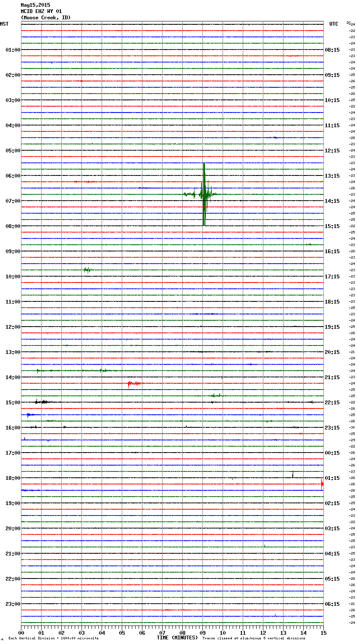Click the large green earthquake spike near minute 9
Viewport: 357px width, 644px height.
[204, 194]
